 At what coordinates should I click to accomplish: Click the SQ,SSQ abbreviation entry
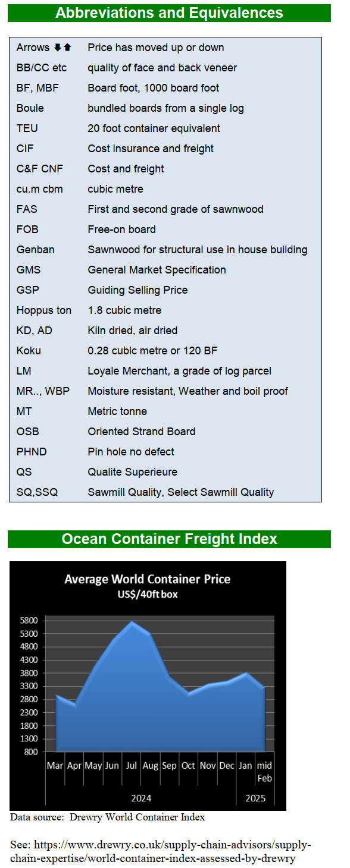(37, 492)
